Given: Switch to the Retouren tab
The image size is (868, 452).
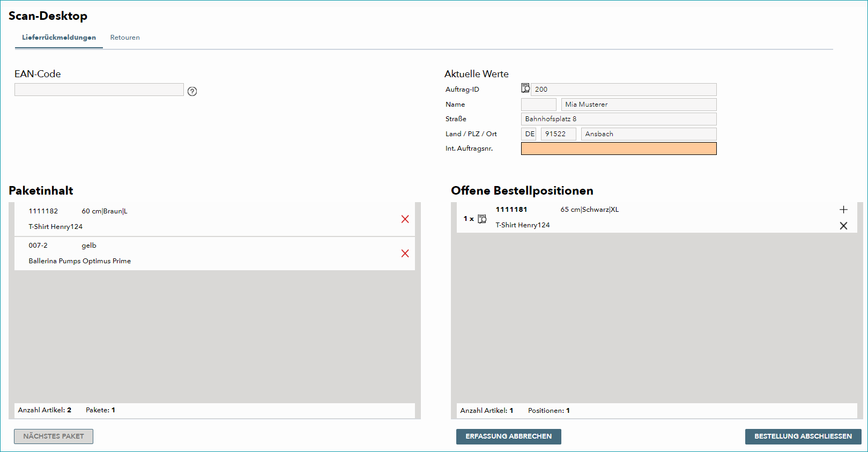Looking at the screenshot, I should pos(125,38).
